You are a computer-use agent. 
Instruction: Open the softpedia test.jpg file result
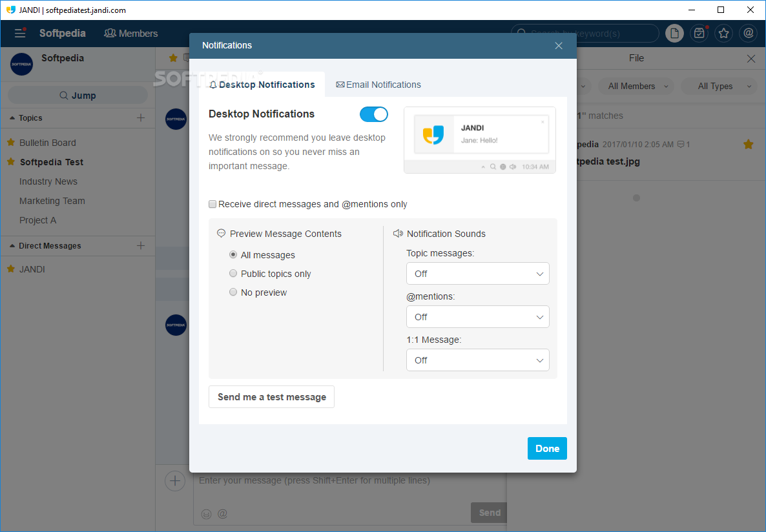pos(608,161)
